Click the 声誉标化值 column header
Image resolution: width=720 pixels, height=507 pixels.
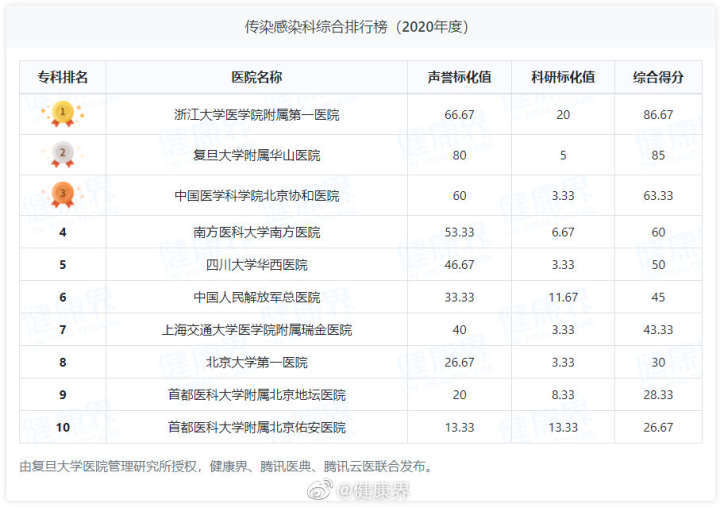coord(459,77)
